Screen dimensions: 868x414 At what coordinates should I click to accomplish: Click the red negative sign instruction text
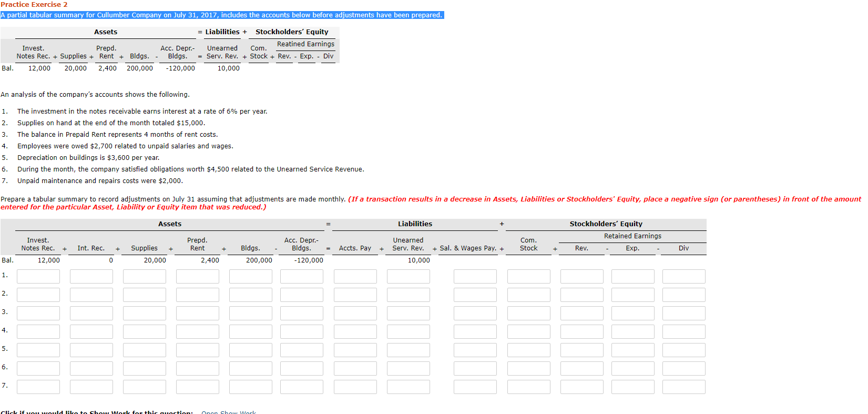pyautogui.click(x=431, y=203)
